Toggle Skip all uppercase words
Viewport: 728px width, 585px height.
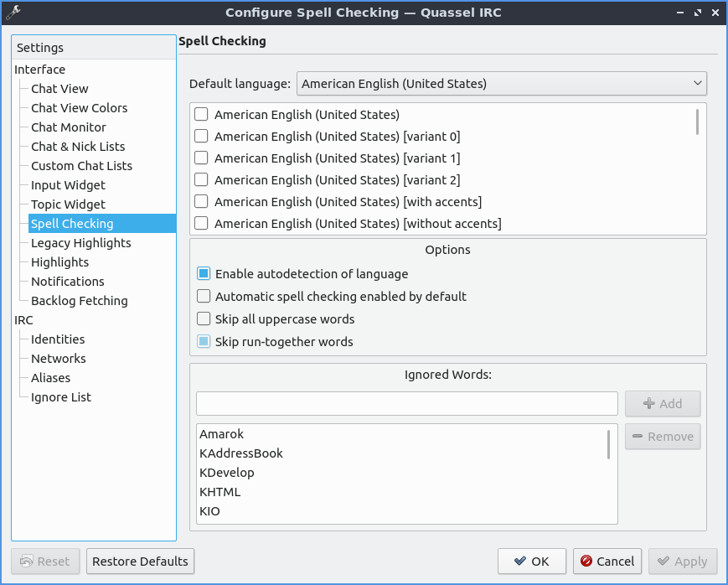[204, 319]
